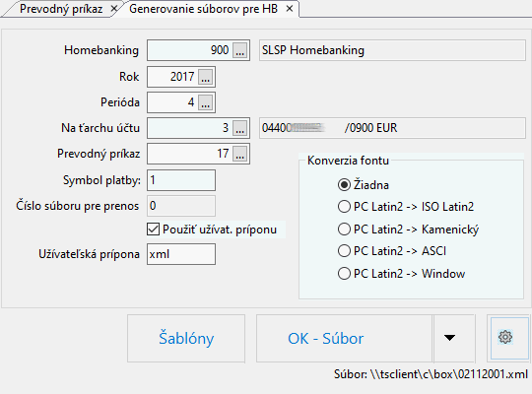Screen dimensions: 532x394
Task: Toggle Použiť užívat. príponu checkbox
Action: tap(153, 230)
